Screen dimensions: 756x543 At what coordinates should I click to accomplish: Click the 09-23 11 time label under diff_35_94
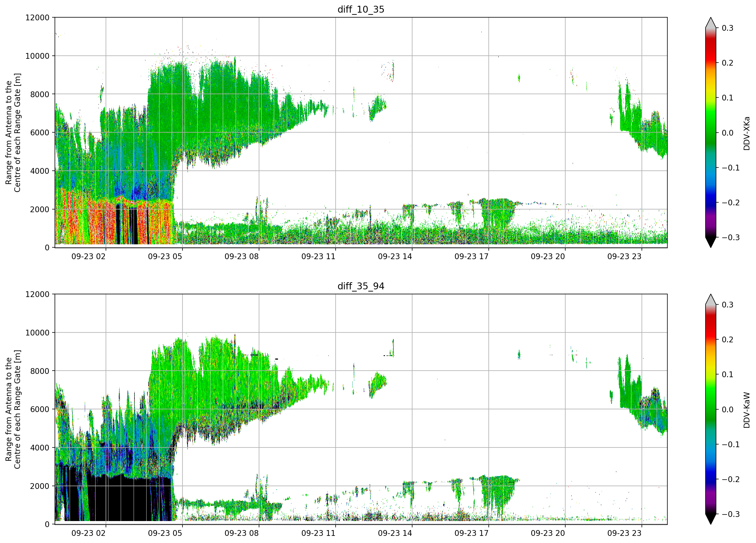318,533
